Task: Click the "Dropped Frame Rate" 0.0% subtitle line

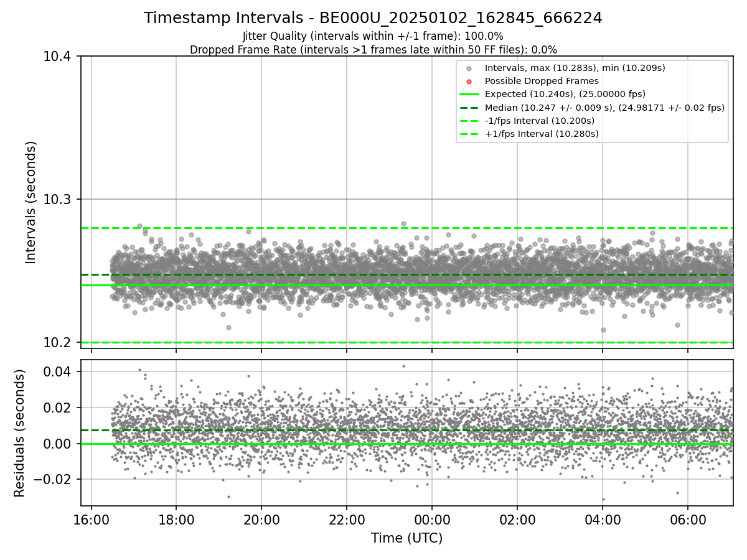Action: click(373, 49)
